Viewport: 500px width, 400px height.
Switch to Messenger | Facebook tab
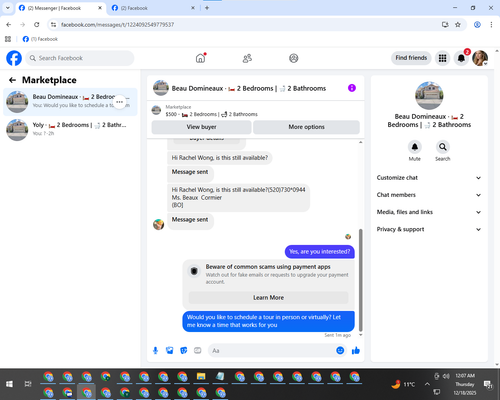[x=60, y=8]
